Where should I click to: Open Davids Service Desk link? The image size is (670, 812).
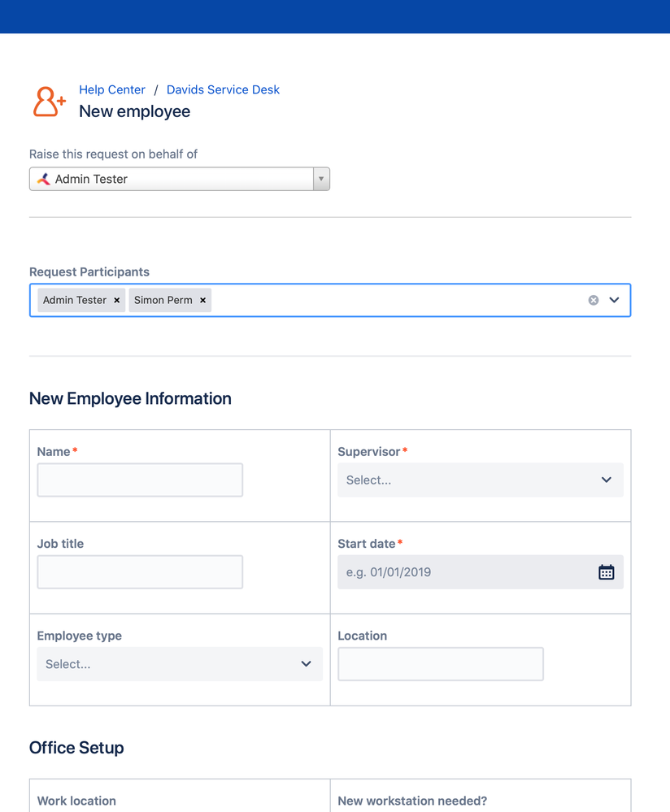tap(223, 89)
